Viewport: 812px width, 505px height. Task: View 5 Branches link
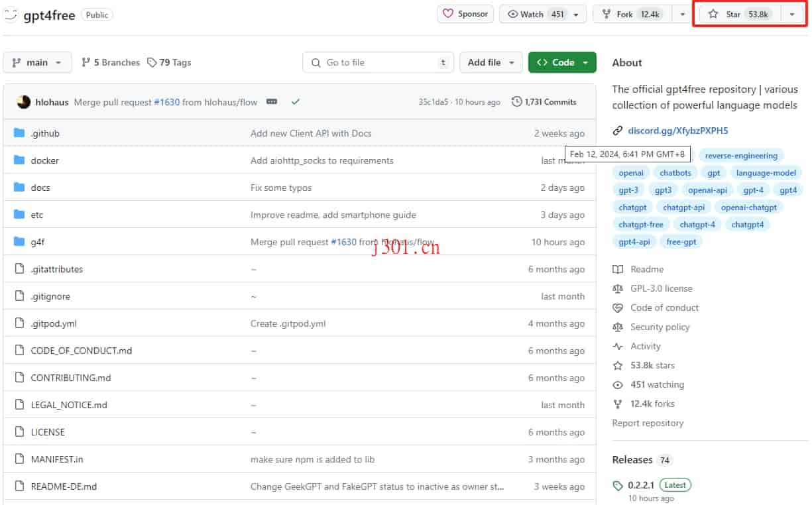pyautogui.click(x=111, y=62)
